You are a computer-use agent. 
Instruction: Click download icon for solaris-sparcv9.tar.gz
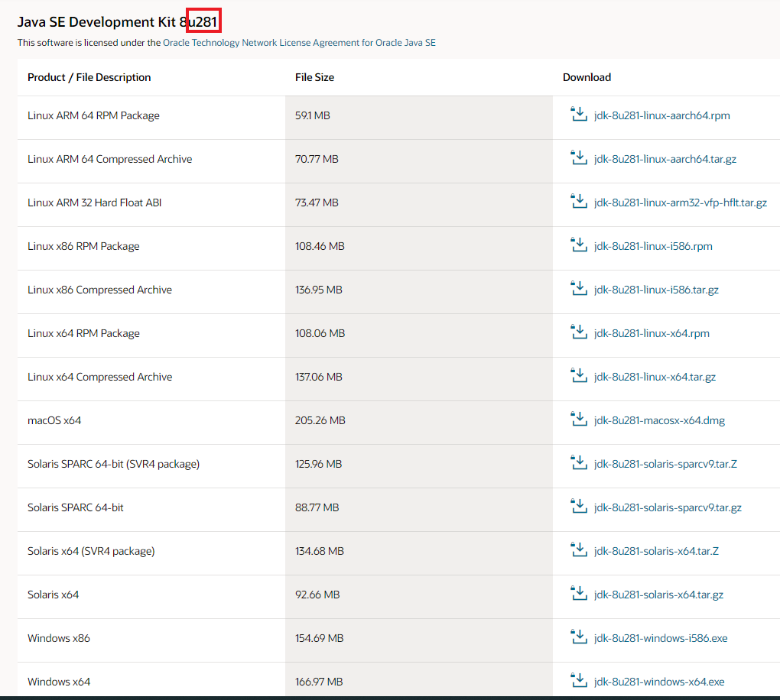(x=579, y=506)
